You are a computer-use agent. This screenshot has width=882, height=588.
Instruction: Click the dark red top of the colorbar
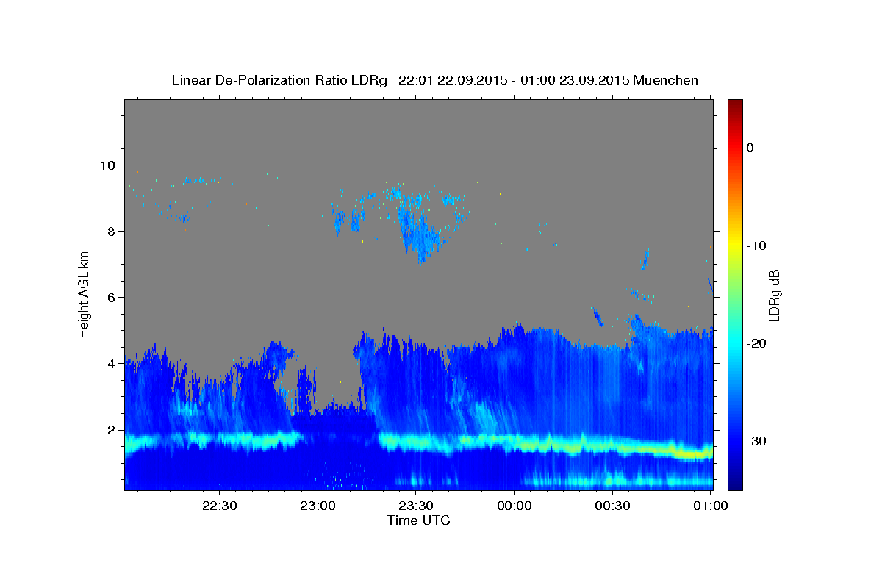point(735,105)
